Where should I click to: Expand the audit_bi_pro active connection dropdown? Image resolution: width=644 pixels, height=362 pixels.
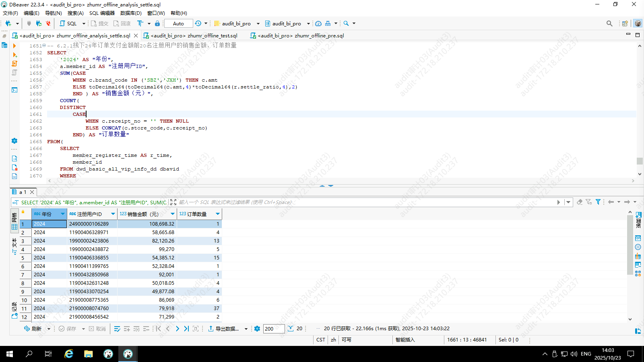[x=258, y=23]
